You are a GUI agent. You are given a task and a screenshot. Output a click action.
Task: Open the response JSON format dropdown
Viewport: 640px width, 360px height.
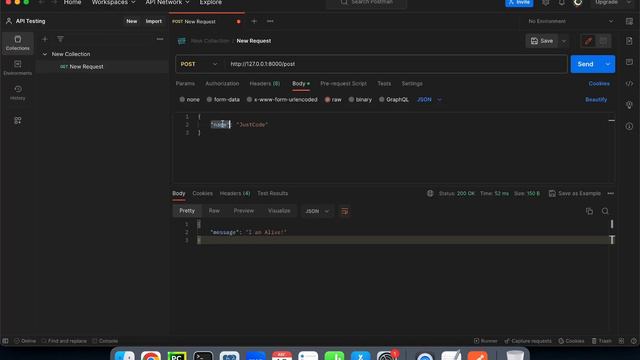[x=317, y=211]
